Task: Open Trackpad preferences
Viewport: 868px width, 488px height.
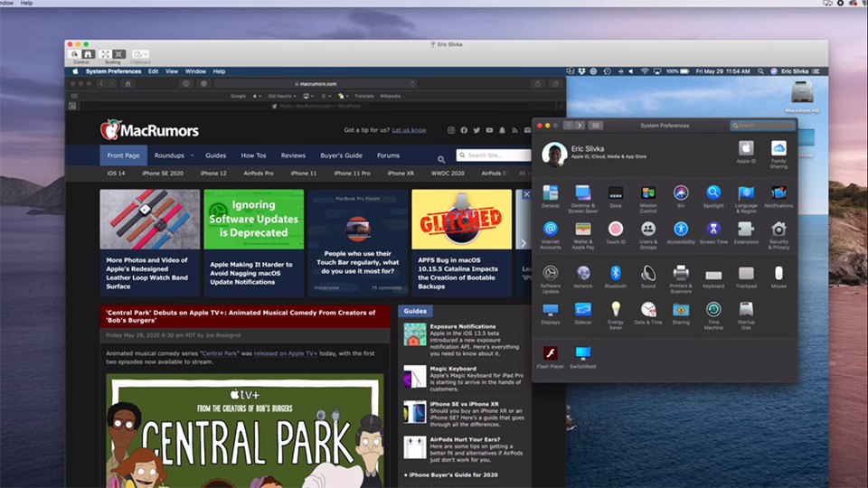Action: pyautogui.click(x=746, y=277)
